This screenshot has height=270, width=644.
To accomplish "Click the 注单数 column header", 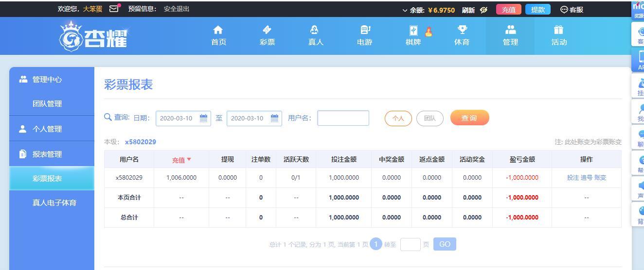I will tap(261, 159).
